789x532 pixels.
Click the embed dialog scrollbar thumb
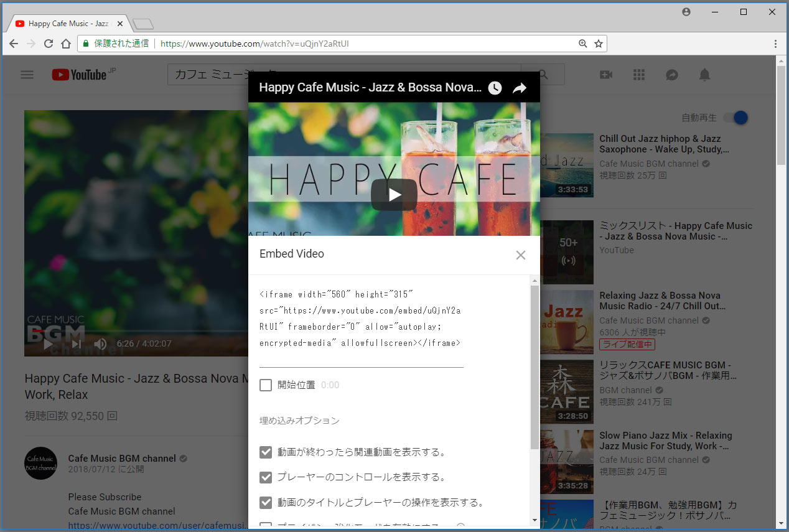pyautogui.click(x=535, y=367)
